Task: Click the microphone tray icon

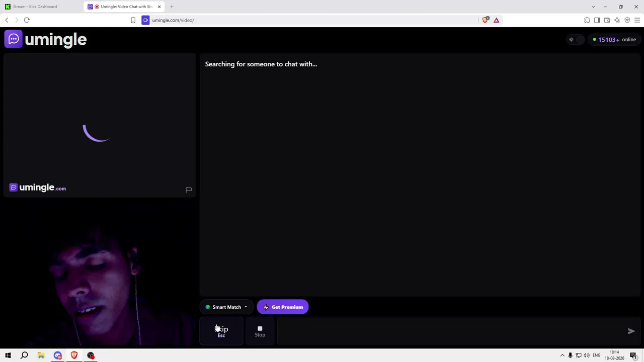Action: (570, 355)
